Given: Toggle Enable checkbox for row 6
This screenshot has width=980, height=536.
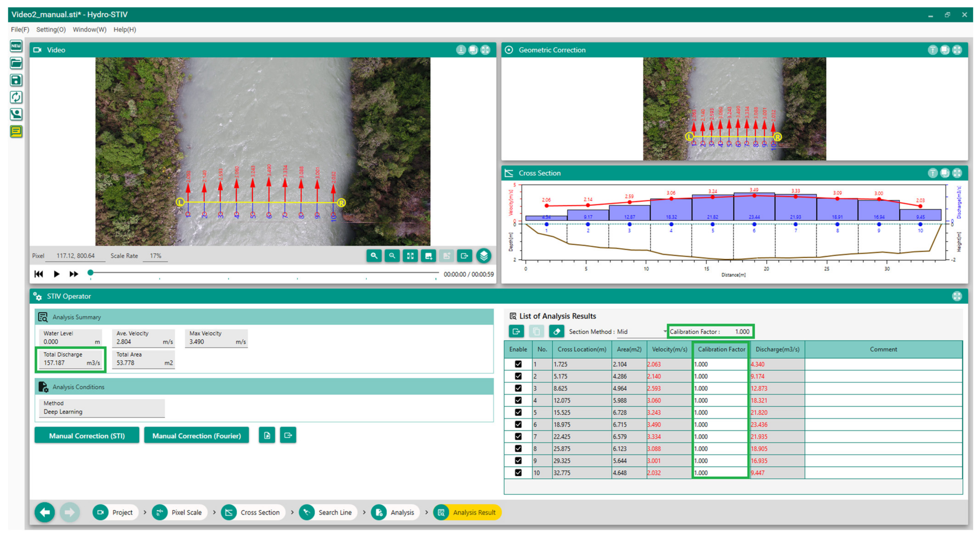Looking at the screenshot, I should tap(518, 424).
